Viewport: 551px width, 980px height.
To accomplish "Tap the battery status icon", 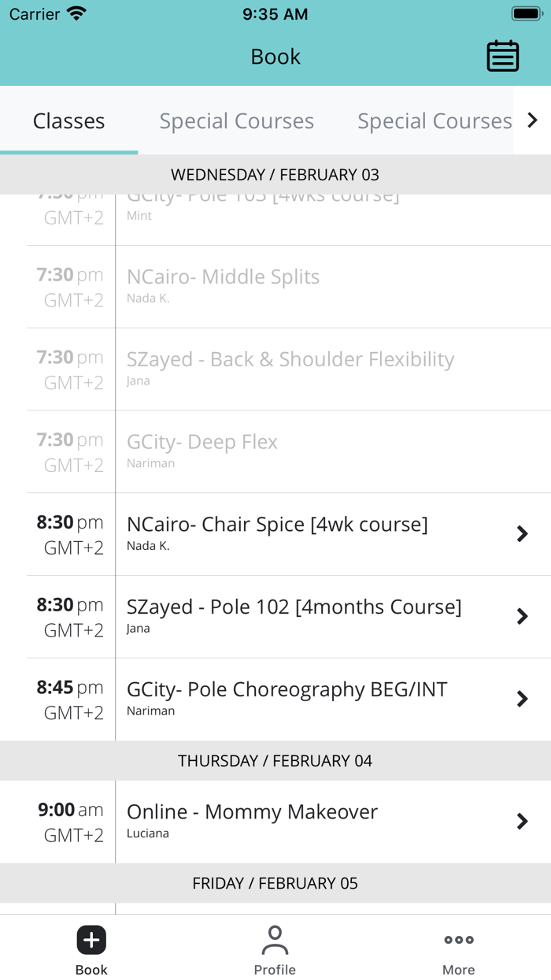I will click(x=526, y=14).
